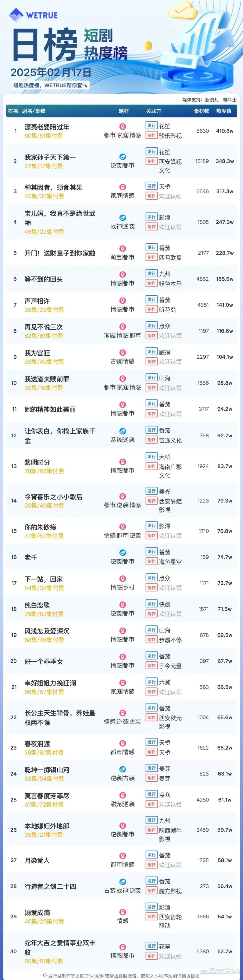Open 欢迎认领 link in 种其因者 row
The width and height of the screenshot is (243, 980).
click(x=170, y=196)
